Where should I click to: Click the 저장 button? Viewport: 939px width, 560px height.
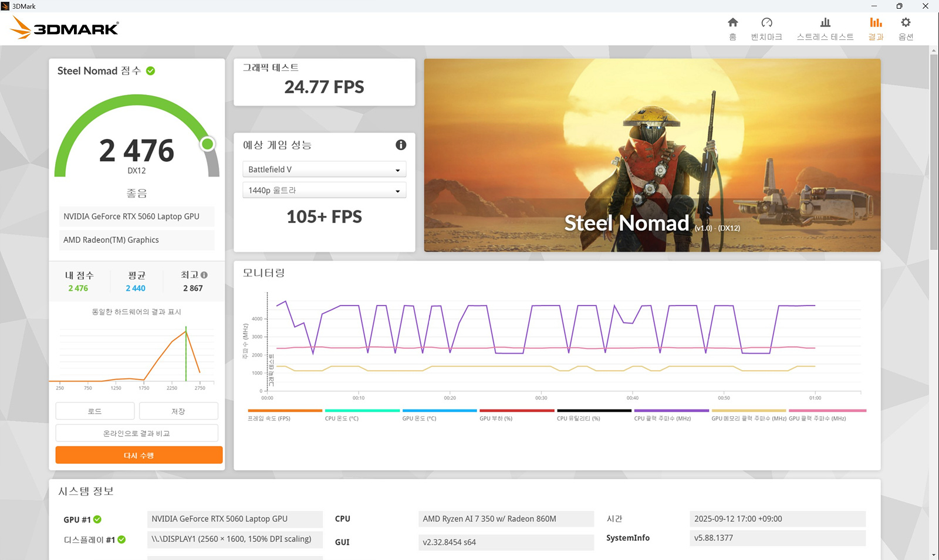pos(178,411)
